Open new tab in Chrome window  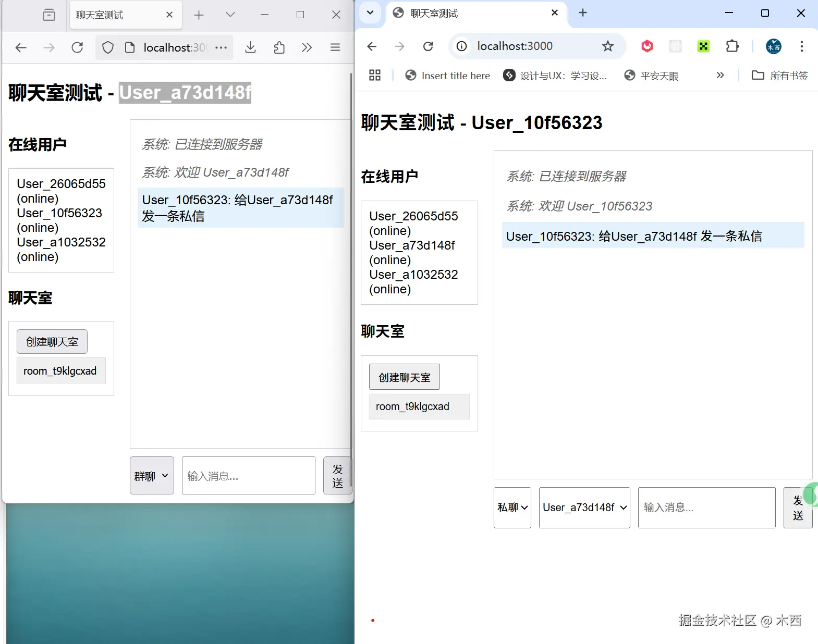(x=583, y=13)
